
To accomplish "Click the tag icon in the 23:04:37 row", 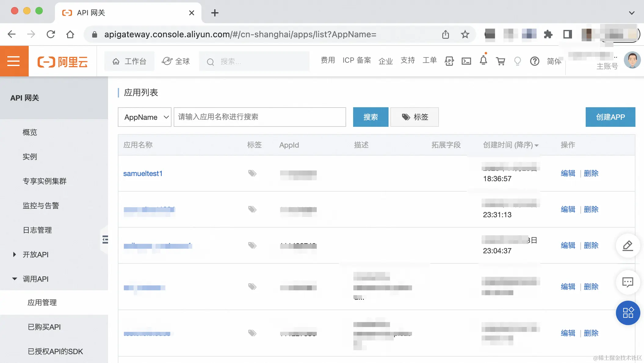I will pyautogui.click(x=252, y=245).
